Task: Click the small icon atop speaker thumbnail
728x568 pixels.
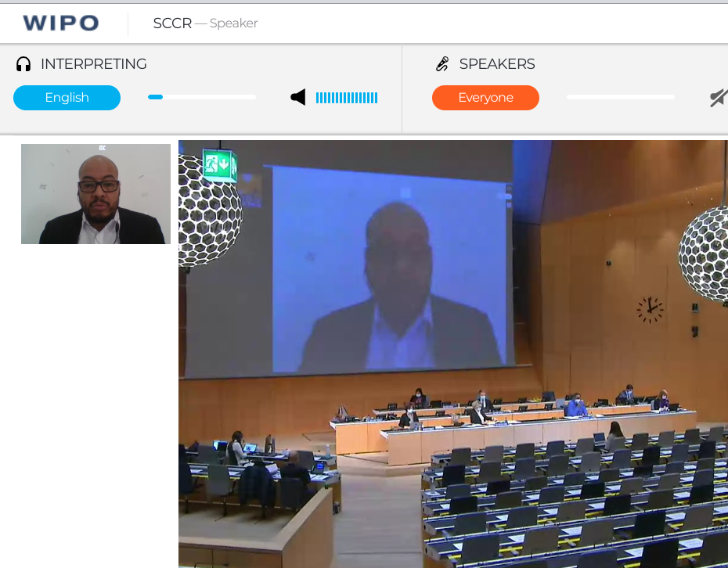Action: [x=102, y=148]
